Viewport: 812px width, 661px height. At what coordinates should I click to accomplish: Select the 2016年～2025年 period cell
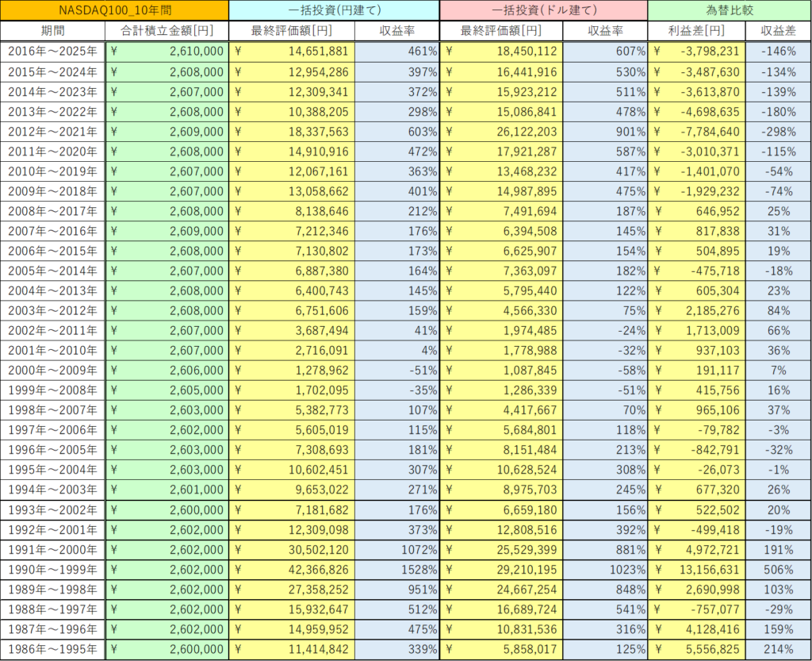point(52,52)
